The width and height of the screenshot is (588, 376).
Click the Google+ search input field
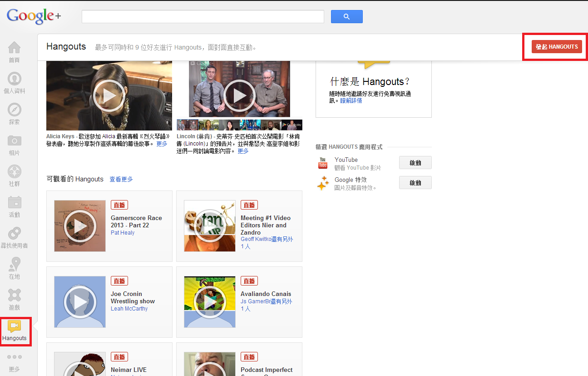click(203, 16)
